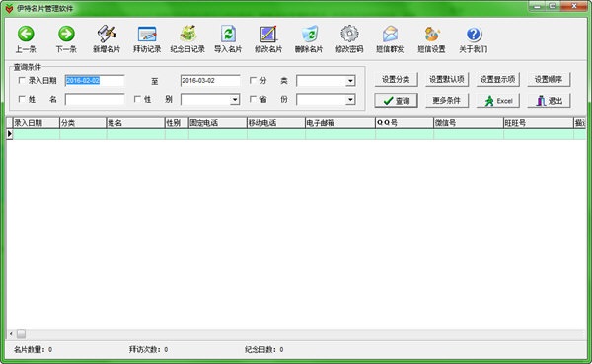This screenshot has height=364, width=592.
Task: Open the province (省份) dropdown
Action: 350,100
